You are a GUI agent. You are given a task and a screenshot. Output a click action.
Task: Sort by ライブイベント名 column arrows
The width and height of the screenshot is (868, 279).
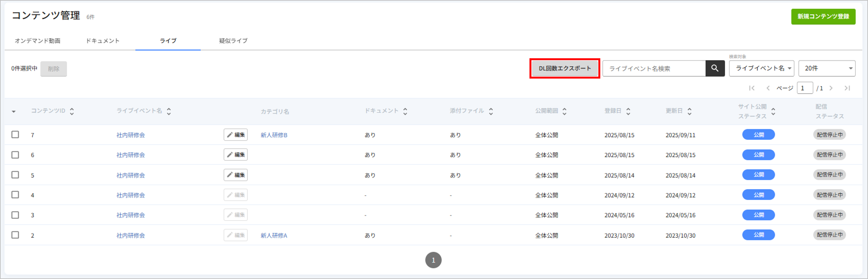pyautogui.click(x=169, y=111)
